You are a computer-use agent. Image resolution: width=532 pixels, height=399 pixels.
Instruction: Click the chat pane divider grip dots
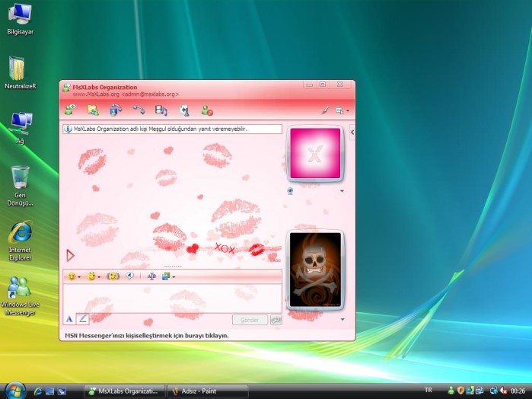[172, 267]
